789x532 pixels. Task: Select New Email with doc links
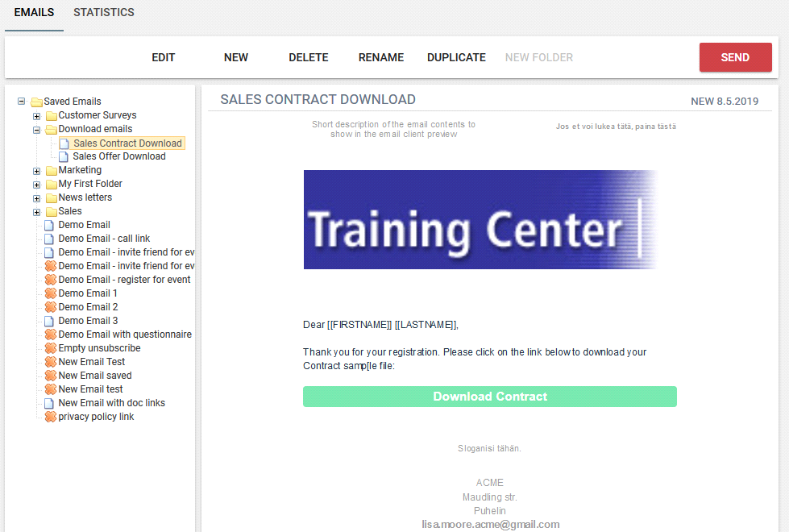pyautogui.click(x=112, y=403)
